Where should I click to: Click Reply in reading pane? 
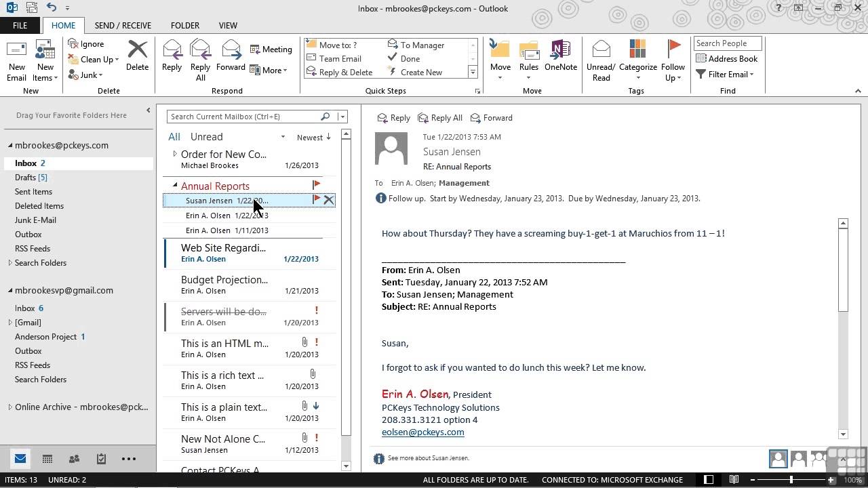click(x=394, y=118)
